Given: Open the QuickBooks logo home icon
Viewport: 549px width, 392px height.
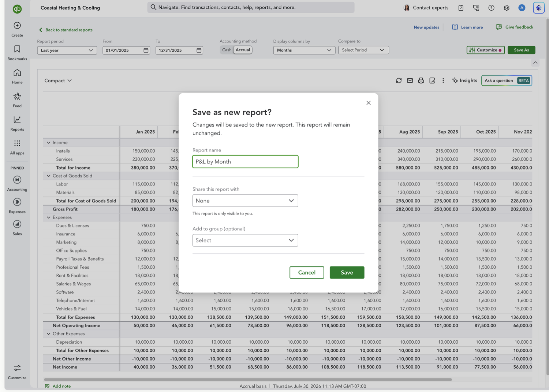Looking at the screenshot, I should pyautogui.click(x=17, y=9).
